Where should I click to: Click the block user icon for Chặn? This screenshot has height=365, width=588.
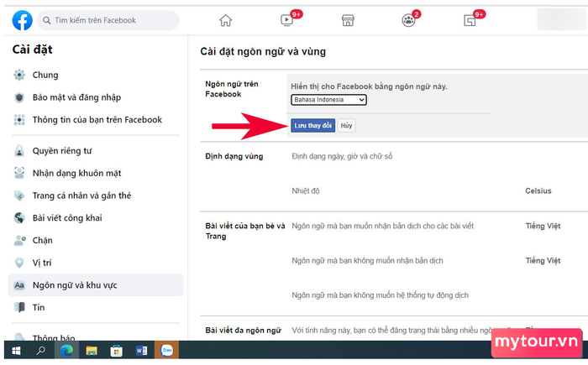click(19, 240)
